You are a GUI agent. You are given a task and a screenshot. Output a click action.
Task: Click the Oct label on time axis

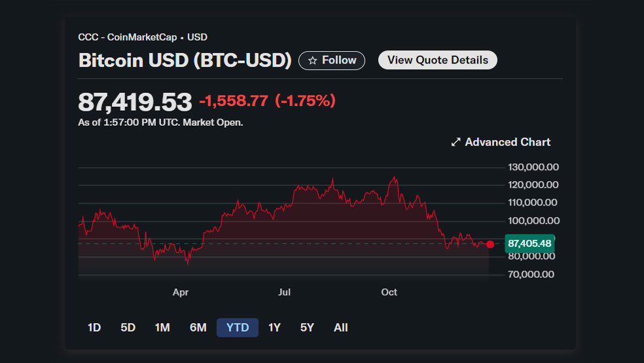pyautogui.click(x=389, y=292)
